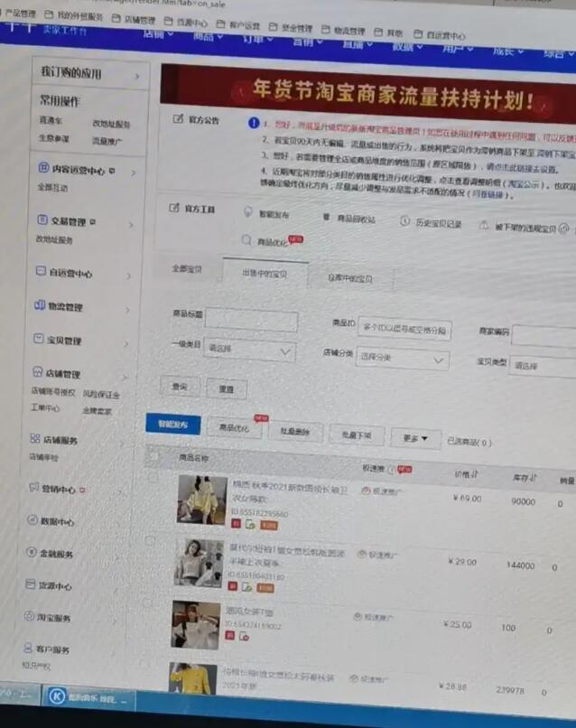Image resolution: width=576 pixels, height=728 pixels.
Task: Click the K music app taskbar icon
Action: [x=57, y=696]
